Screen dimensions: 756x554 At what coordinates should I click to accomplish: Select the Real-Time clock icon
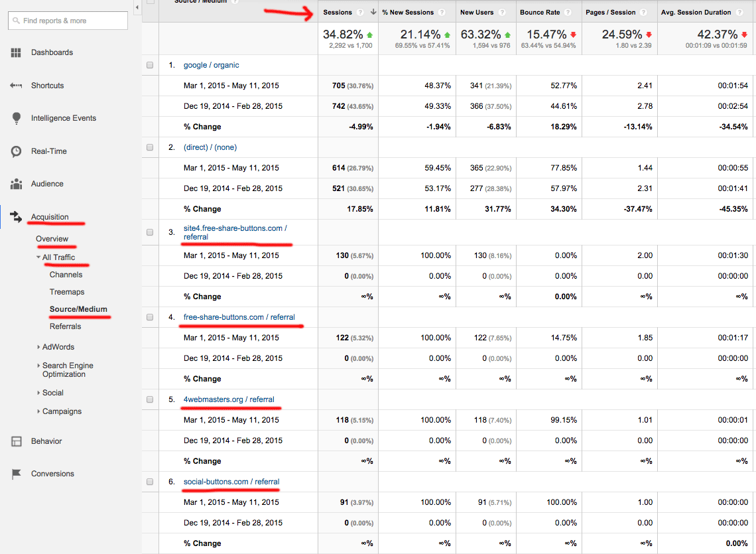click(x=17, y=151)
